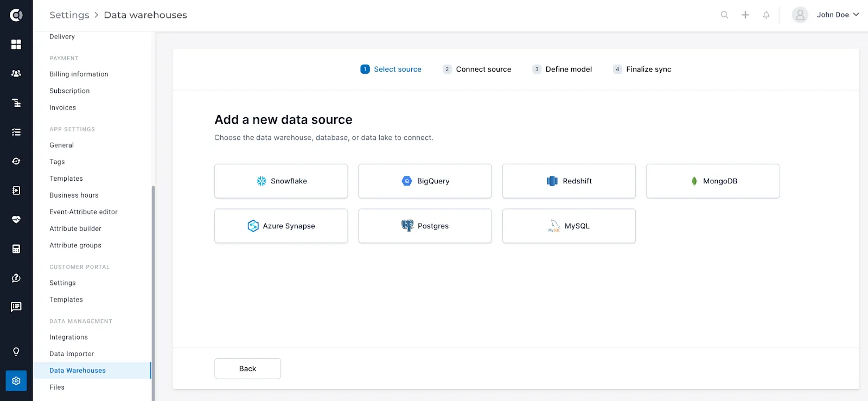The width and height of the screenshot is (868, 401).
Task: Click the search magnifier icon in header
Action: pyautogui.click(x=724, y=15)
